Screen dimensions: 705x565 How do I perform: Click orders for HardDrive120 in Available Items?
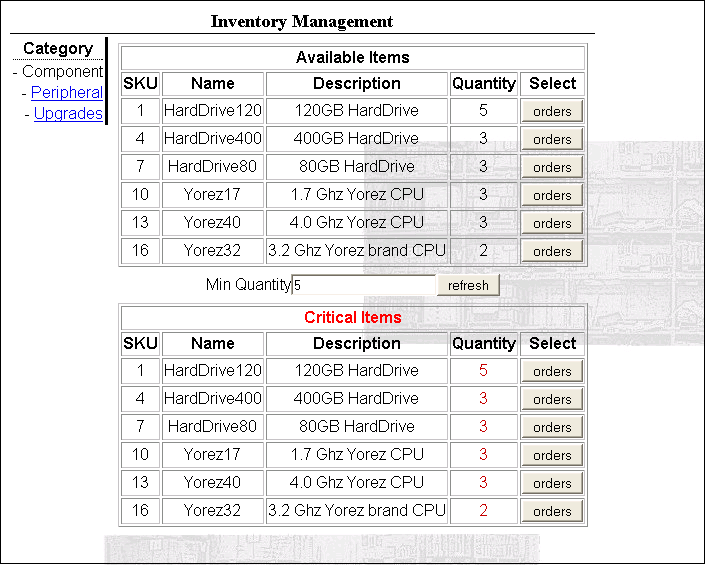552,111
